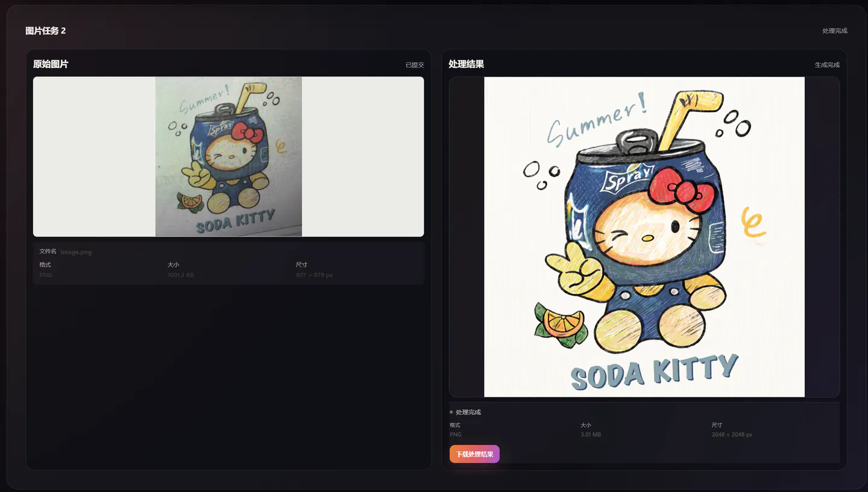Open the original image thumbnail under 原始图片
The height and width of the screenshot is (492, 868).
point(228,157)
